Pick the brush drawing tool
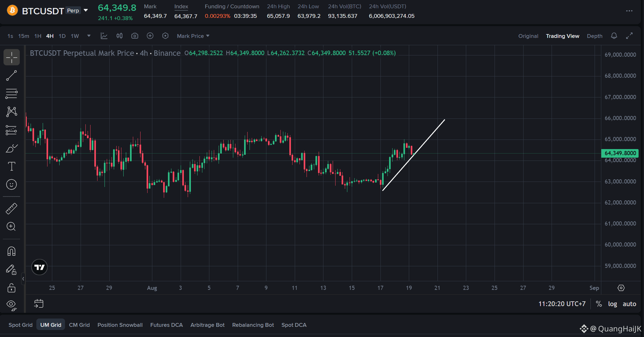The width and height of the screenshot is (644, 337). pos(11,148)
